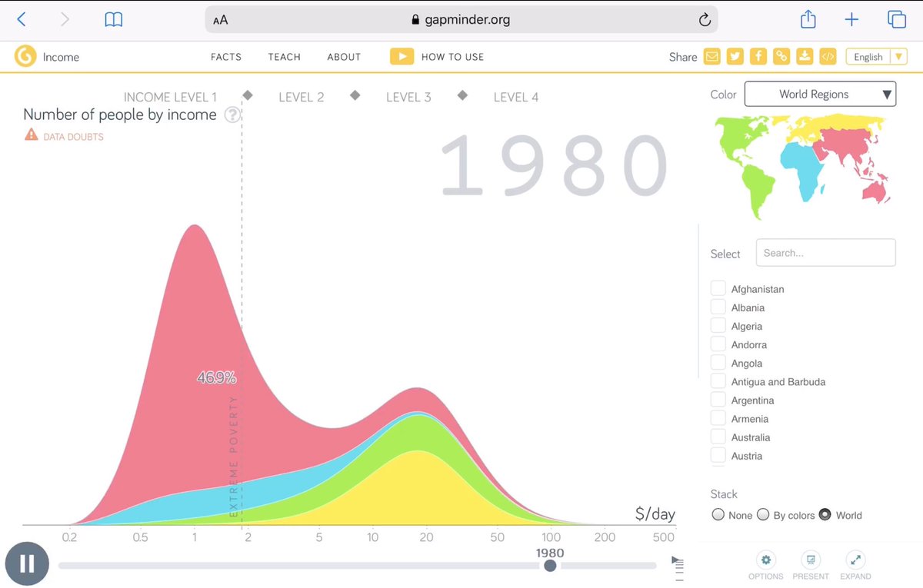This screenshot has height=588, width=923.
Task: Check the Andorra checkbox
Action: [718, 344]
